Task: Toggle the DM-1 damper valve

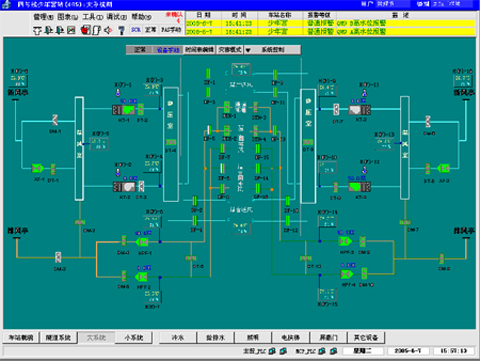Action: pos(55,120)
